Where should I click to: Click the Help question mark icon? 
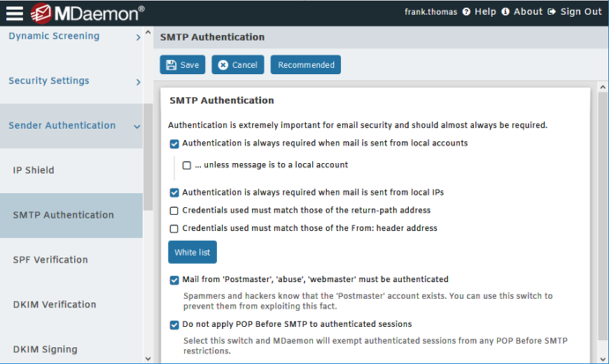click(x=466, y=11)
